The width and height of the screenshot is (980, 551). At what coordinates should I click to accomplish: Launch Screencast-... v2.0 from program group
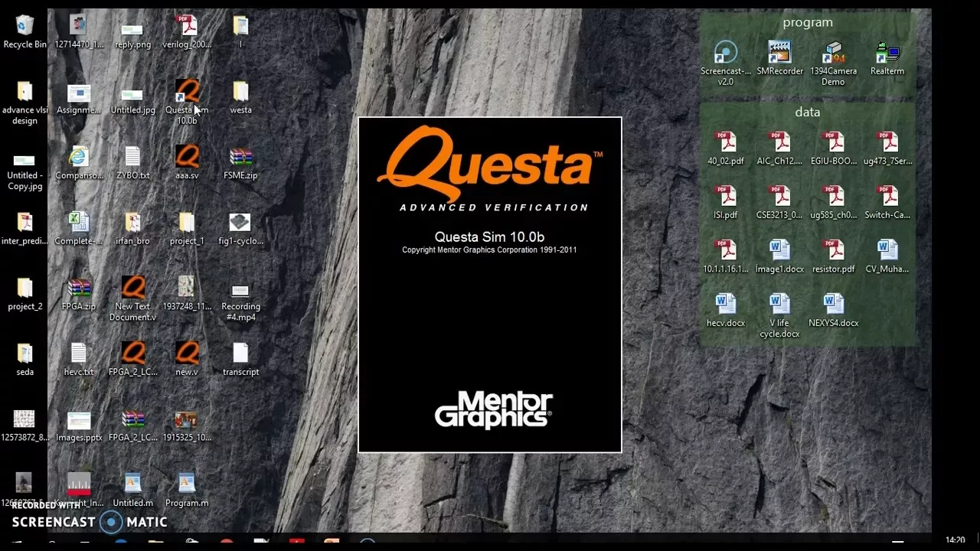tap(726, 64)
